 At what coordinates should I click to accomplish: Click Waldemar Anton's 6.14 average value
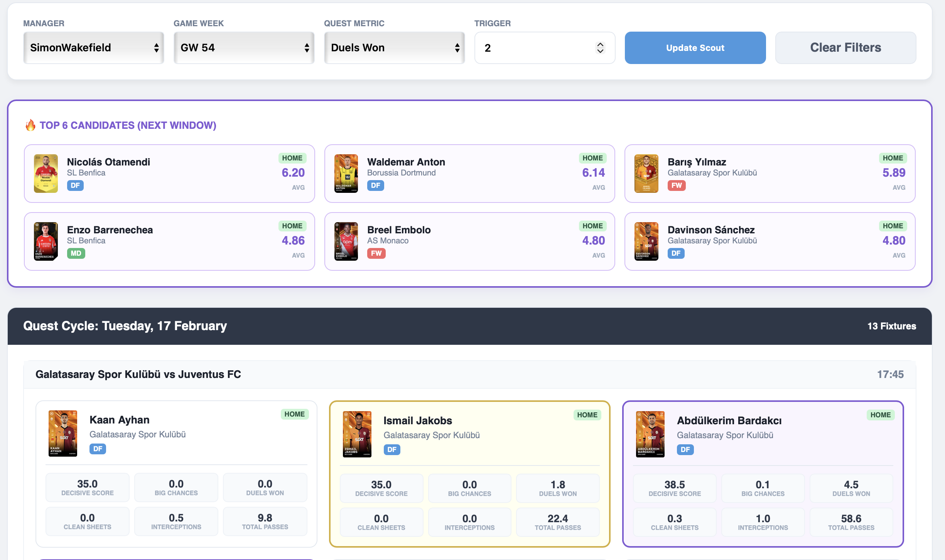click(x=594, y=173)
